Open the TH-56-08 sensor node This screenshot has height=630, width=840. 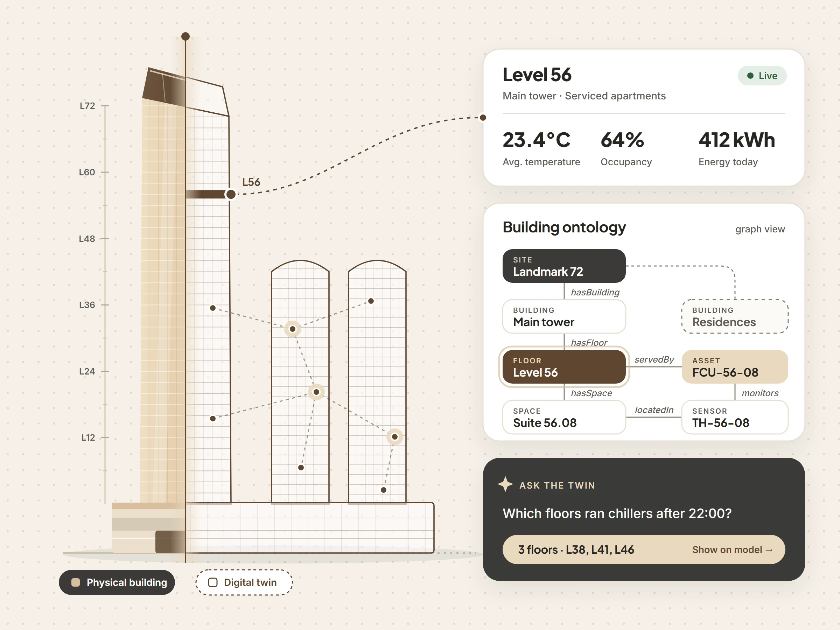point(735,417)
